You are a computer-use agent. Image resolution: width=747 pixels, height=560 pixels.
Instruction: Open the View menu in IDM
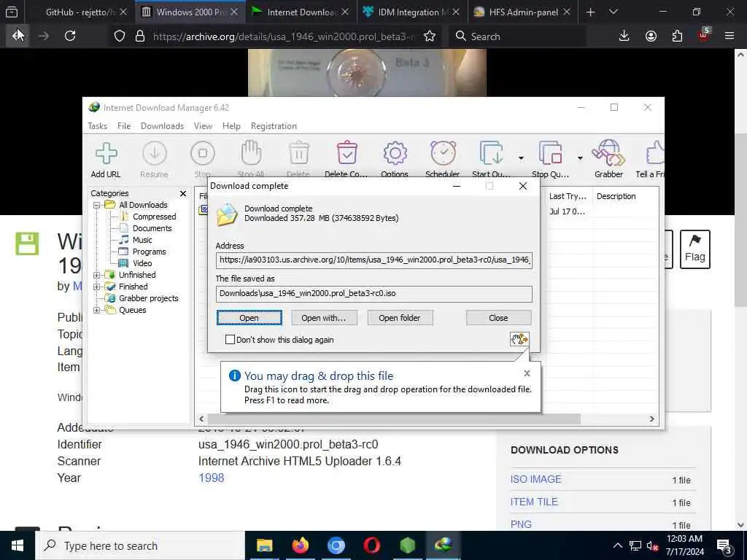click(203, 126)
